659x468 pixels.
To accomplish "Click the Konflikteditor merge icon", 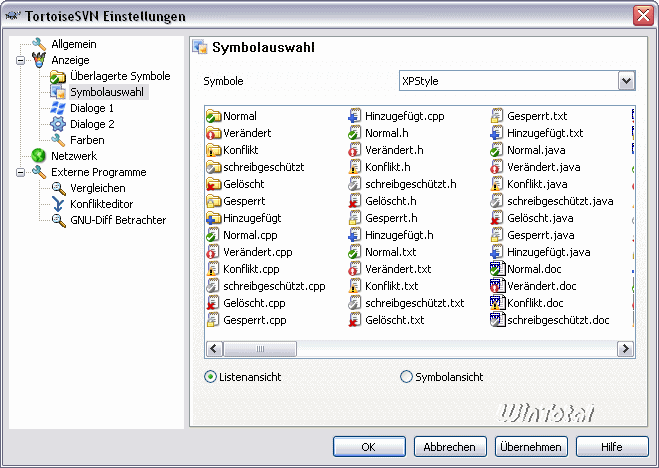I will [58, 204].
